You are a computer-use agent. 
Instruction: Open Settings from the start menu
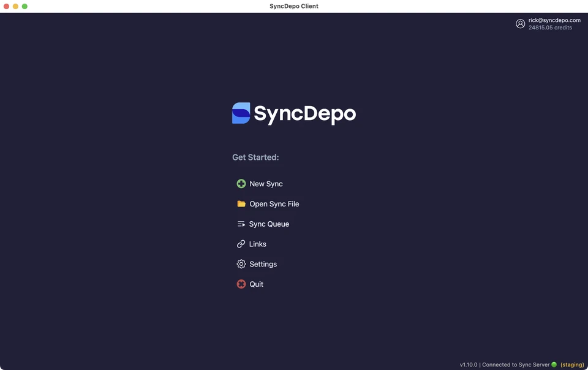(x=263, y=264)
